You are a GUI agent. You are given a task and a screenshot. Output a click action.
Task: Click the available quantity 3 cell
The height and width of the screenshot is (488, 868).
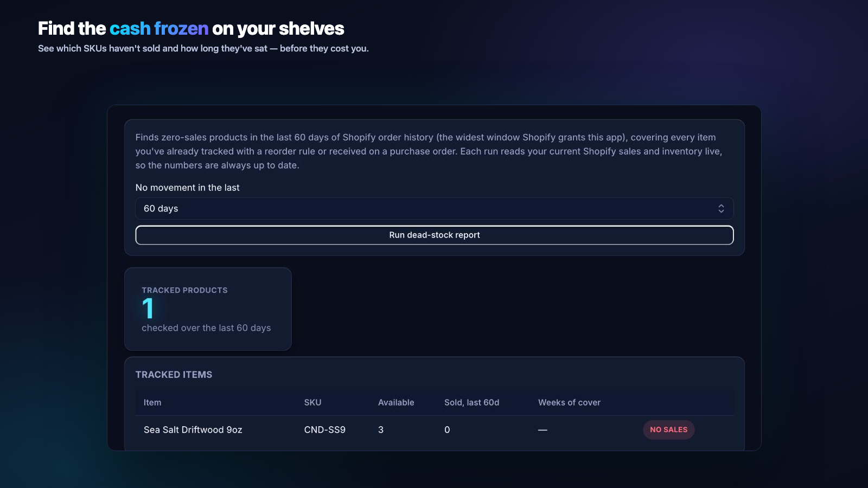point(381,430)
